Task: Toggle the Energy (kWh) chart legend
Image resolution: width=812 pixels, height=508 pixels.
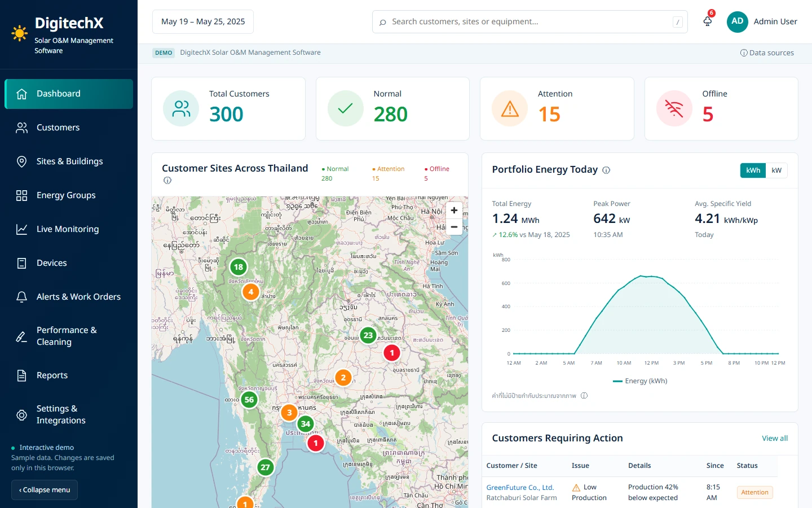Action: [640, 381]
